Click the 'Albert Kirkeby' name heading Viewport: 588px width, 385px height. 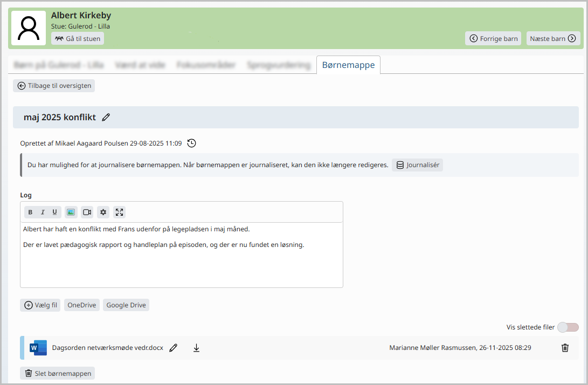pos(81,16)
